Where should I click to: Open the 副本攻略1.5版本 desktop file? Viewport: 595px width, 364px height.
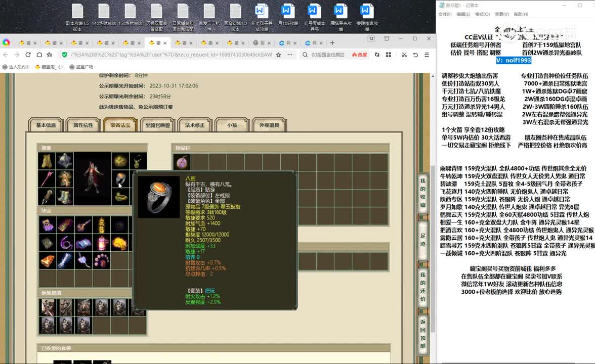77,17
